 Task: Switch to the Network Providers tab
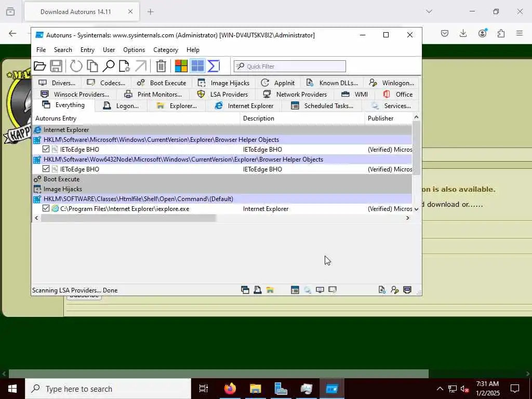click(295, 95)
